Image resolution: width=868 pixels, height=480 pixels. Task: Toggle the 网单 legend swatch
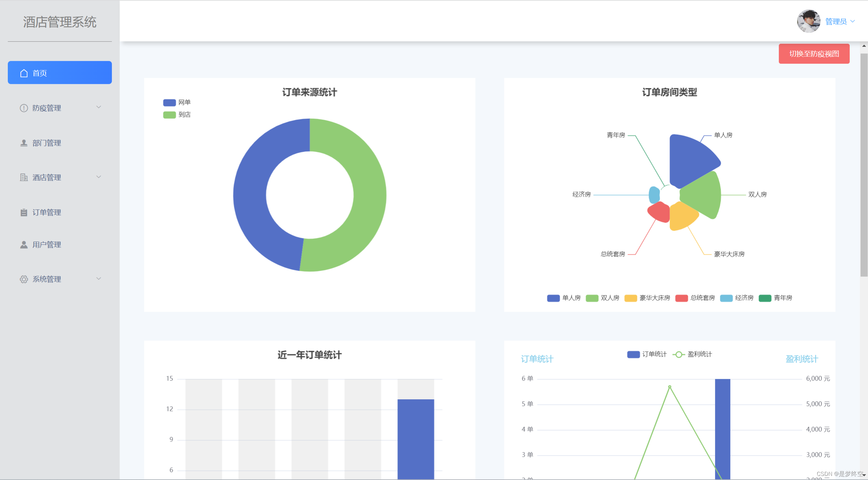169,102
